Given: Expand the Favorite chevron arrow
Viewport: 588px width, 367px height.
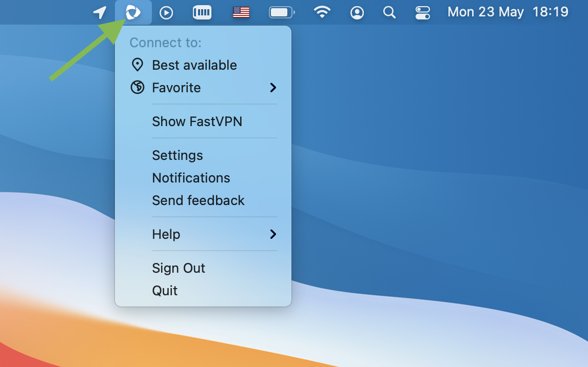Looking at the screenshot, I should (273, 88).
